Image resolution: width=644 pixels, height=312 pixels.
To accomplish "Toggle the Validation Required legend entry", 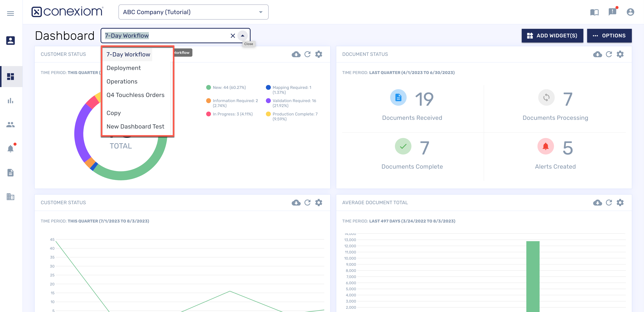I will point(294,101).
